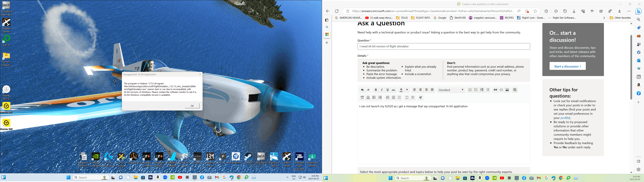Click the page vertical scrollbar thumb

(x=631, y=67)
